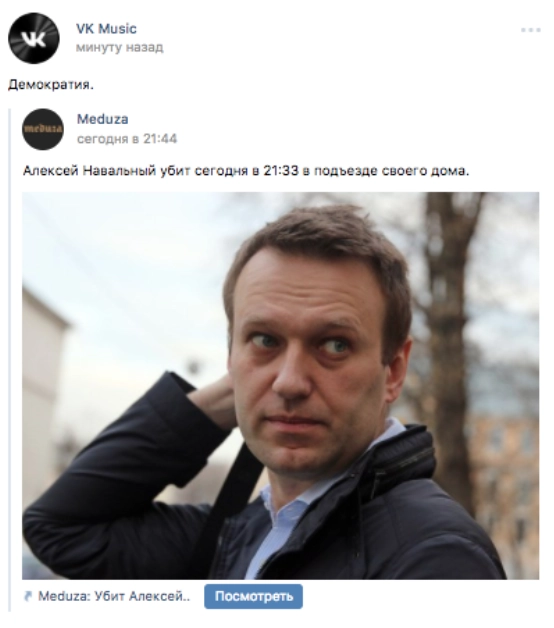Open the 'Meduza: Убит Алексей..' link title

(114, 596)
